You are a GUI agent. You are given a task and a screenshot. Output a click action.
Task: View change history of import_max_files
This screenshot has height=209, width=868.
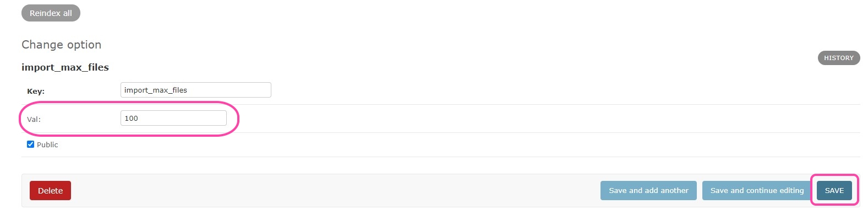[838, 58]
